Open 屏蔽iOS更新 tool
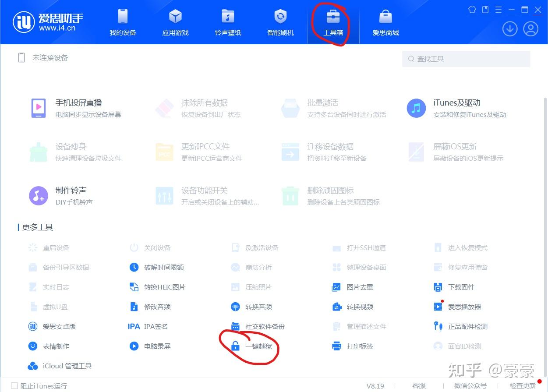The height and width of the screenshot is (392, 548). [455, 152]
